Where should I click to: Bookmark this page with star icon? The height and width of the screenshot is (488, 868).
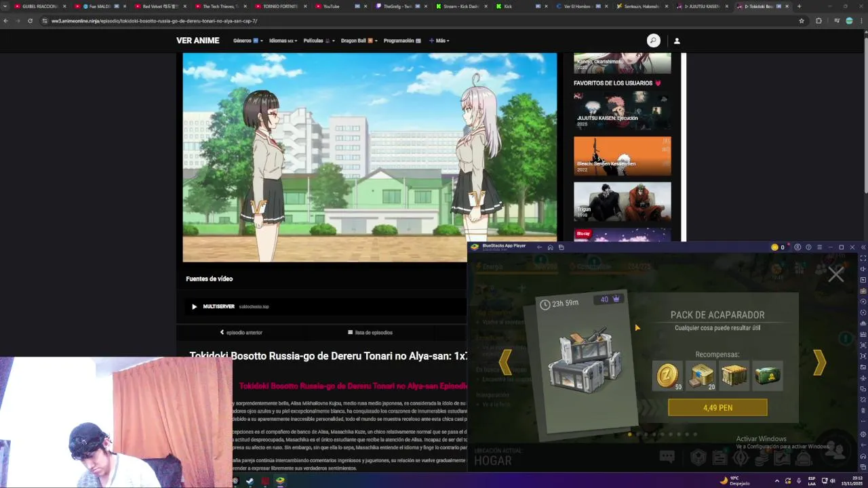802,21
